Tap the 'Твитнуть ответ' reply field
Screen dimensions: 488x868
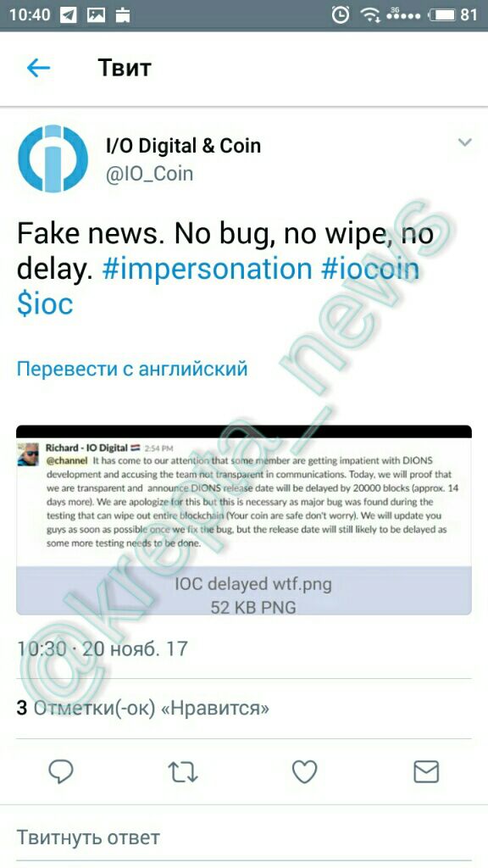244,837
